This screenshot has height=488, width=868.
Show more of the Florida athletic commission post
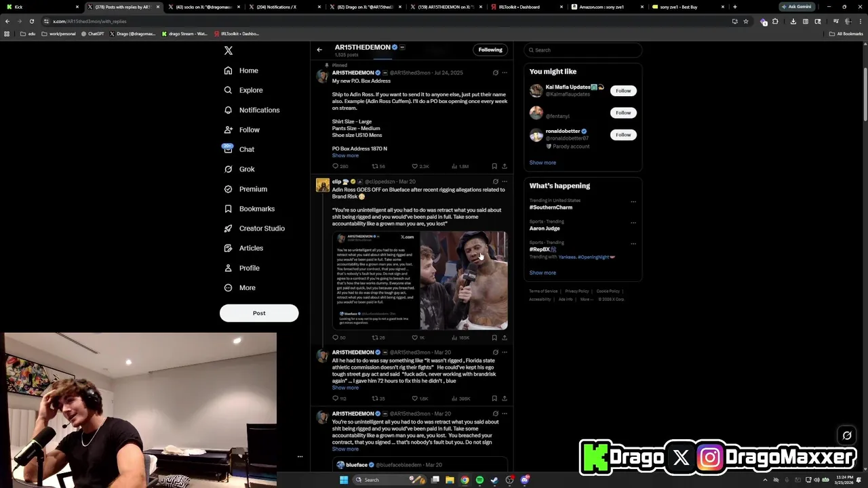coord(345,388)
